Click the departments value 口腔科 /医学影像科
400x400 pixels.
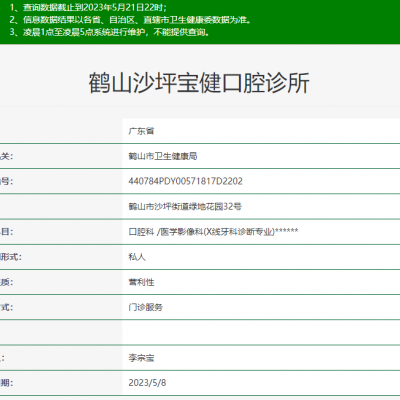[x=213, y=232]
